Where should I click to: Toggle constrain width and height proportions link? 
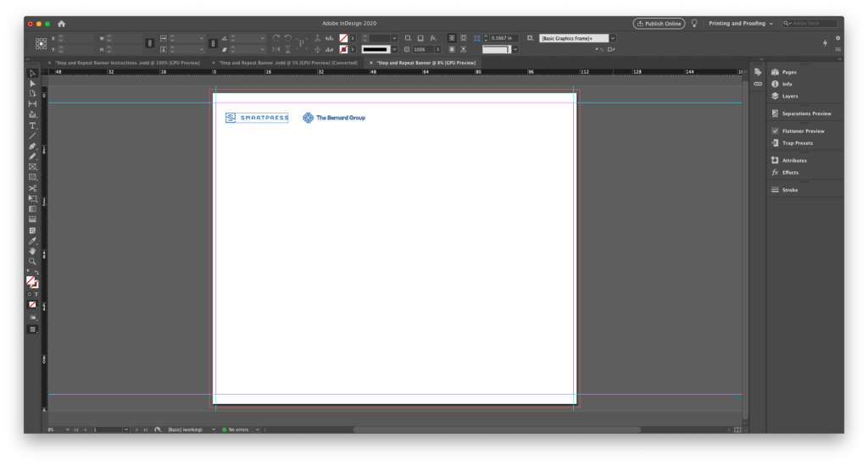(149, 43)
